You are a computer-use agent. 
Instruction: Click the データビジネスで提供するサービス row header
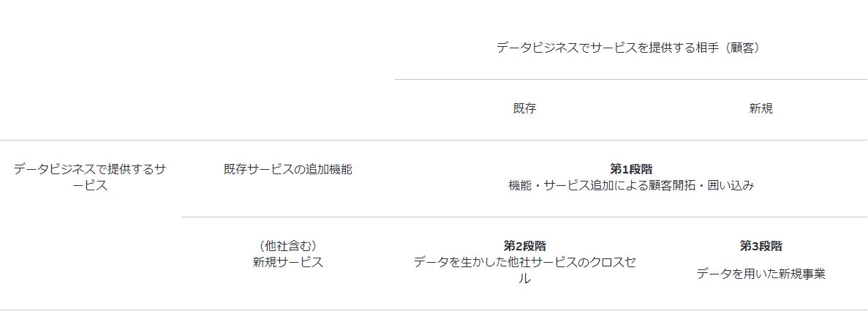pyautogui.click(x=90, y=169)
